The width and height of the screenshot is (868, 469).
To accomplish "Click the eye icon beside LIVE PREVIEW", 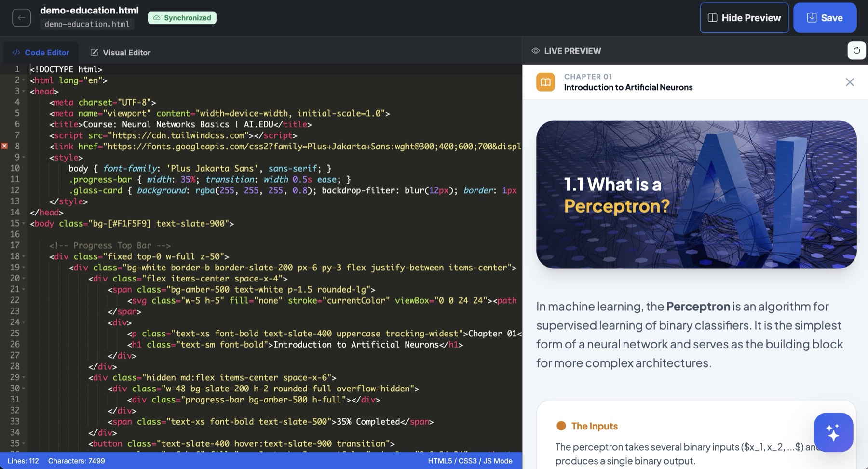I will coord(535,51).
